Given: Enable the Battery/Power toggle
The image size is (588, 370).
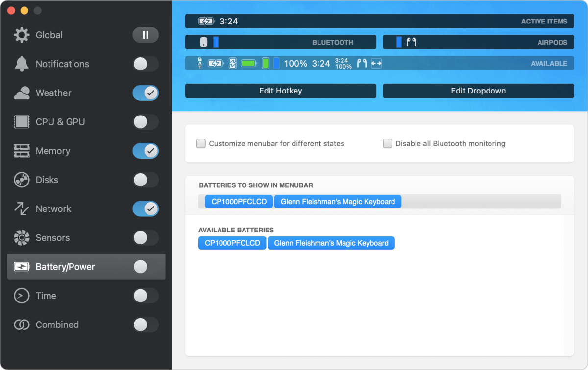Looking at the screenshot, I should pos(146,267).
